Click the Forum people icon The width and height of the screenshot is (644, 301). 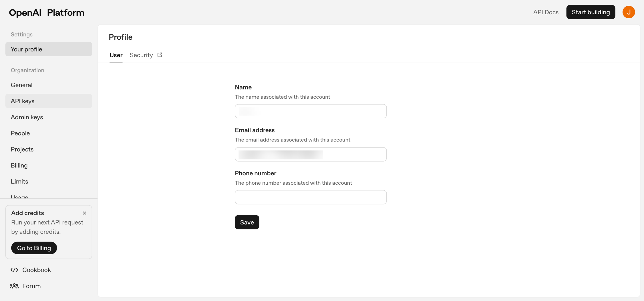coord(14,286)
